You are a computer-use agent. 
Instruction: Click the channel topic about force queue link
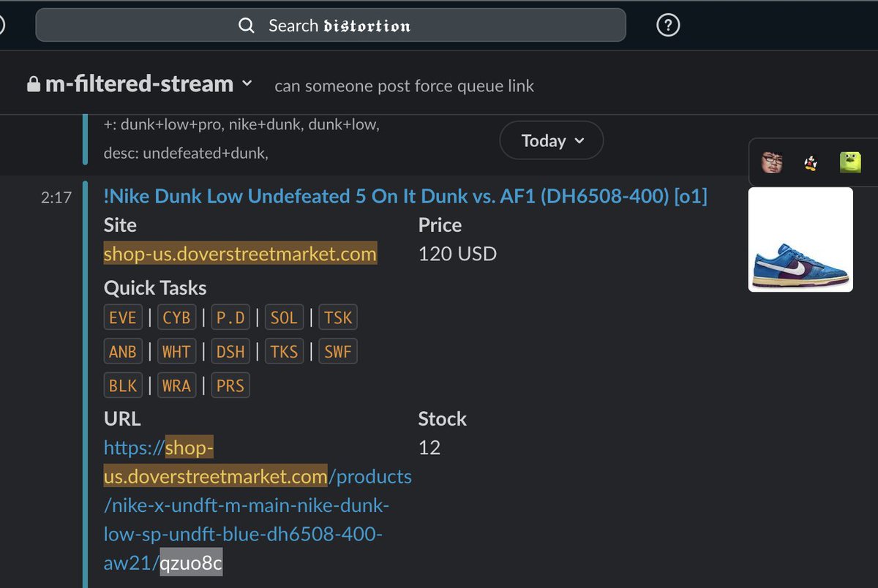point(404,86)
